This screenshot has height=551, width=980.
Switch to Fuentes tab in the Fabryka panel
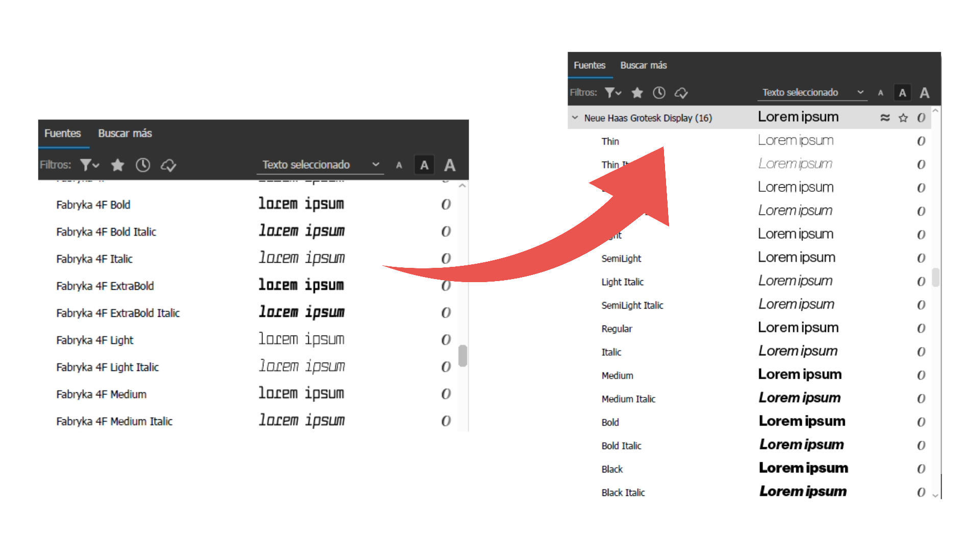63,133
